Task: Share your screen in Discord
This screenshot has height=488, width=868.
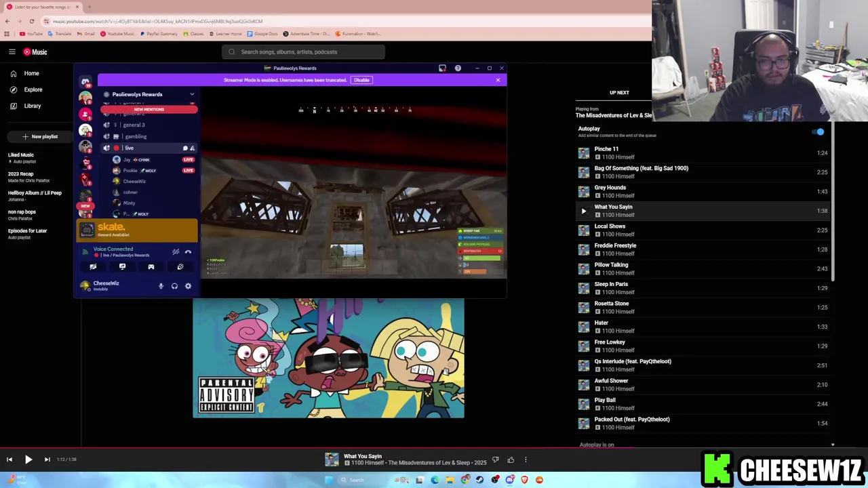Action: coord(122,266)
